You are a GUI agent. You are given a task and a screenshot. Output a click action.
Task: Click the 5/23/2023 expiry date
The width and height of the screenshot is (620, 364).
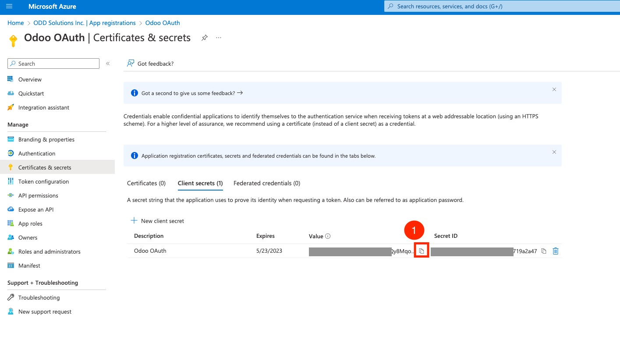[x=269, y=251]
